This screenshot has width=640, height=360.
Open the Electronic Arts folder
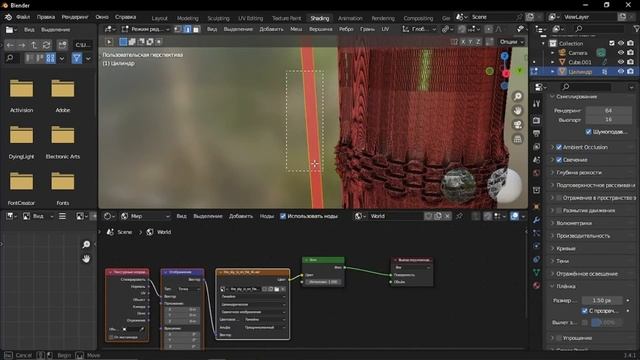63,142
